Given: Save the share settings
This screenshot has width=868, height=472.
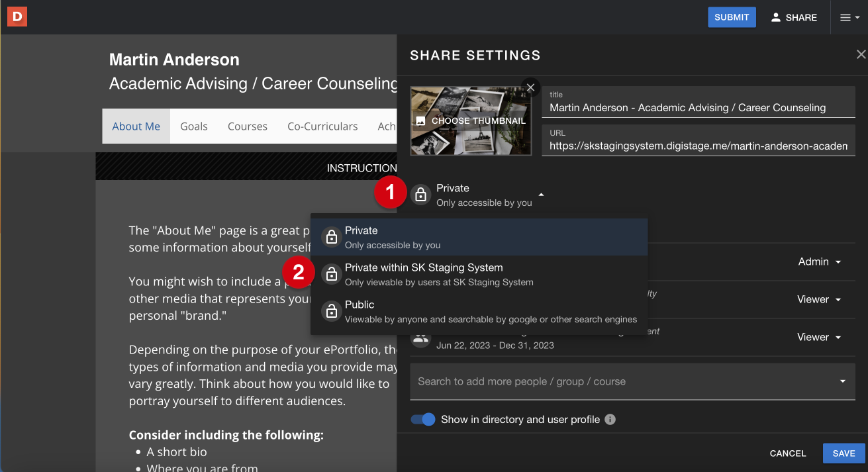Looking at the screenshot, I should [844, 453].
